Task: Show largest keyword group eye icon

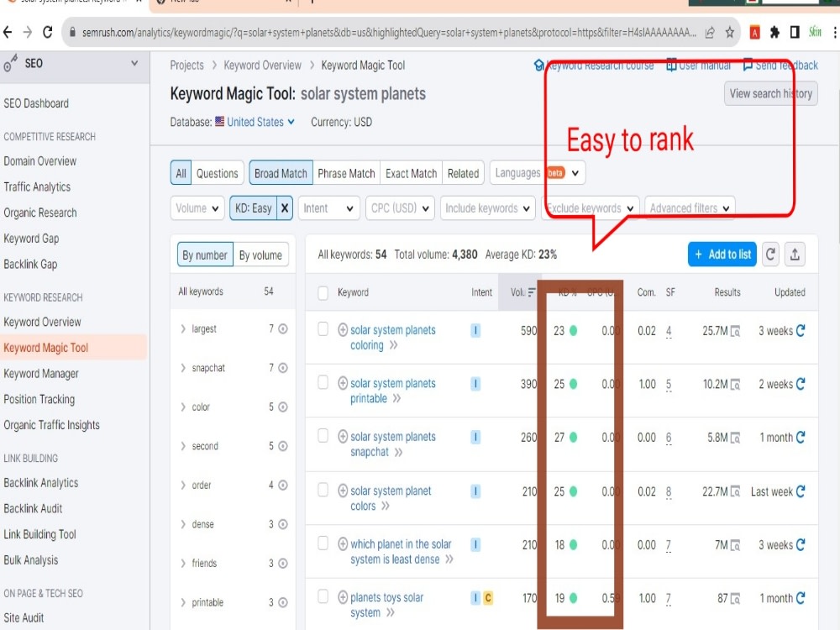Action: point(283,329)
